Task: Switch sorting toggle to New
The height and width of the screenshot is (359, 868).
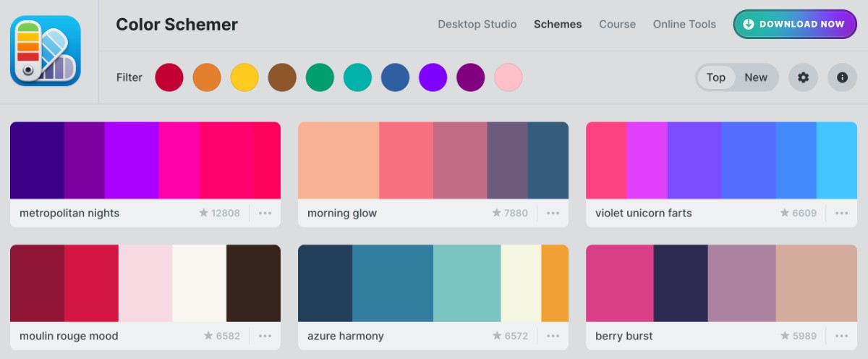Action: click(756, 77)
